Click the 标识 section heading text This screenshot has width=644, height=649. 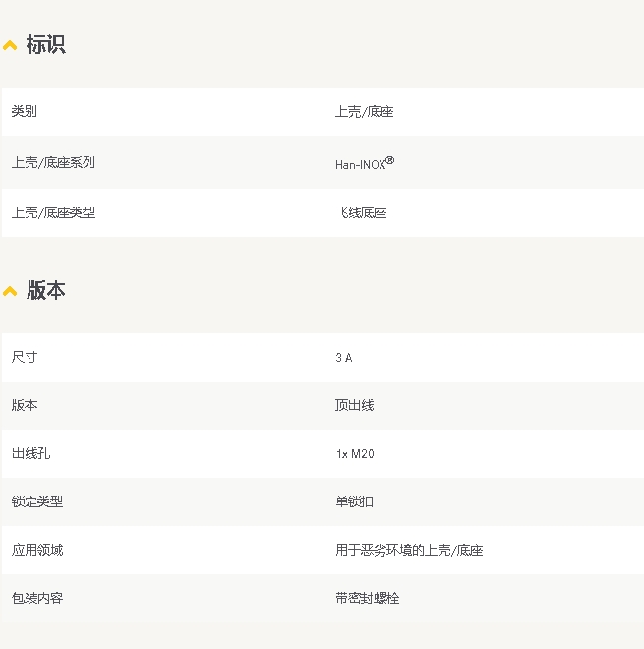tap(45, 45)
